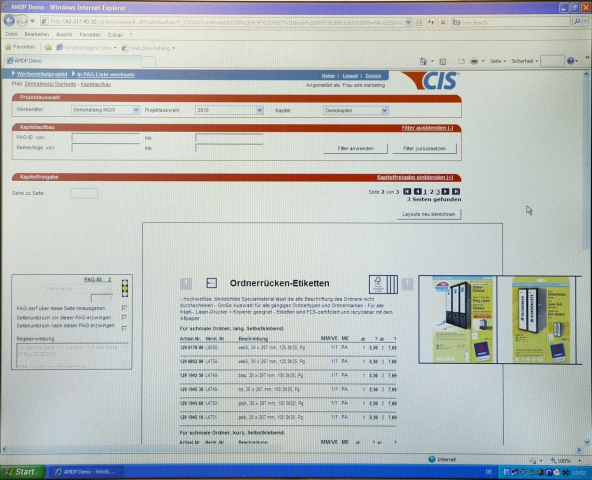Image resolution: width=592 pixels, height=480 pixels.
Task: Click the refresh page icon beside address bar
Action: [431, 22]
